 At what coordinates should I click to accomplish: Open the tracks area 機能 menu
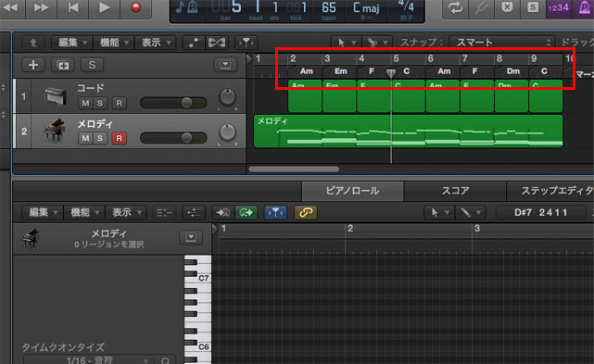coord(114,43)
